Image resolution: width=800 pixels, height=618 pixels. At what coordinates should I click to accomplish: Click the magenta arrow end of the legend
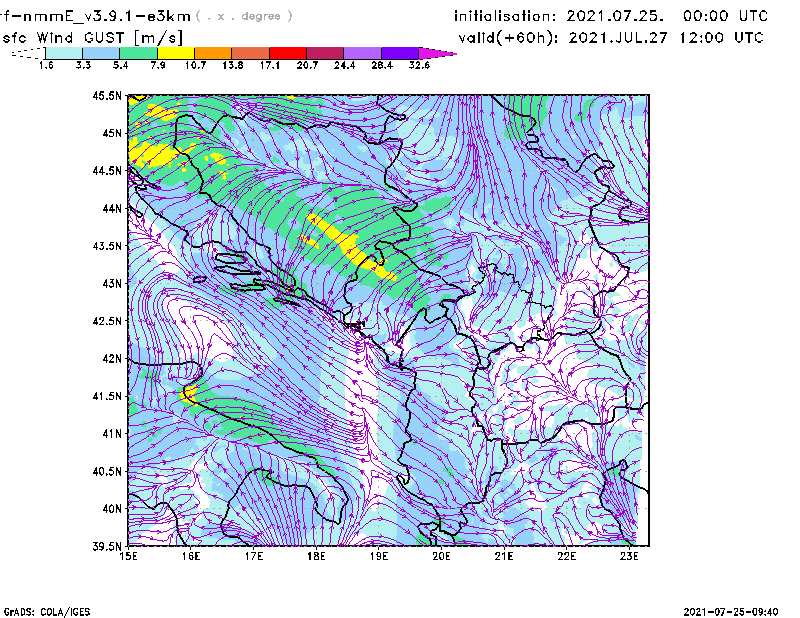coord(437,53)
